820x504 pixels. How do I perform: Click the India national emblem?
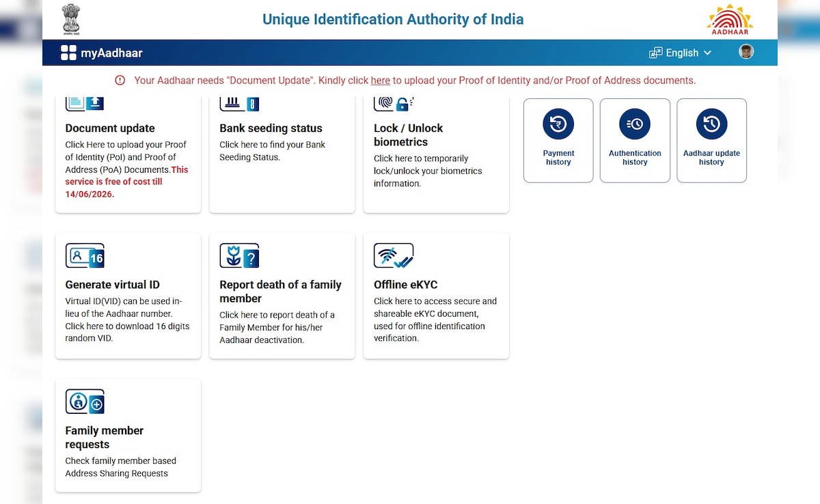point(71,18)
